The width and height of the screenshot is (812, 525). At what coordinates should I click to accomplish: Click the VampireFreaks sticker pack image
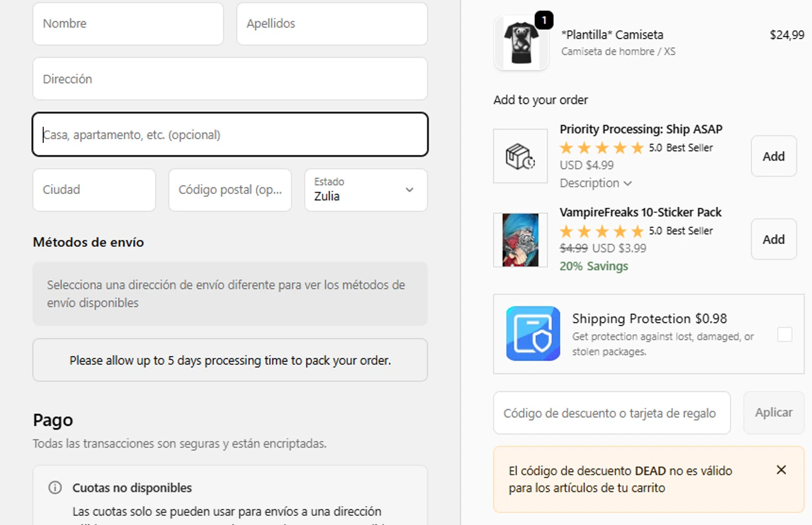click(520, 240)
